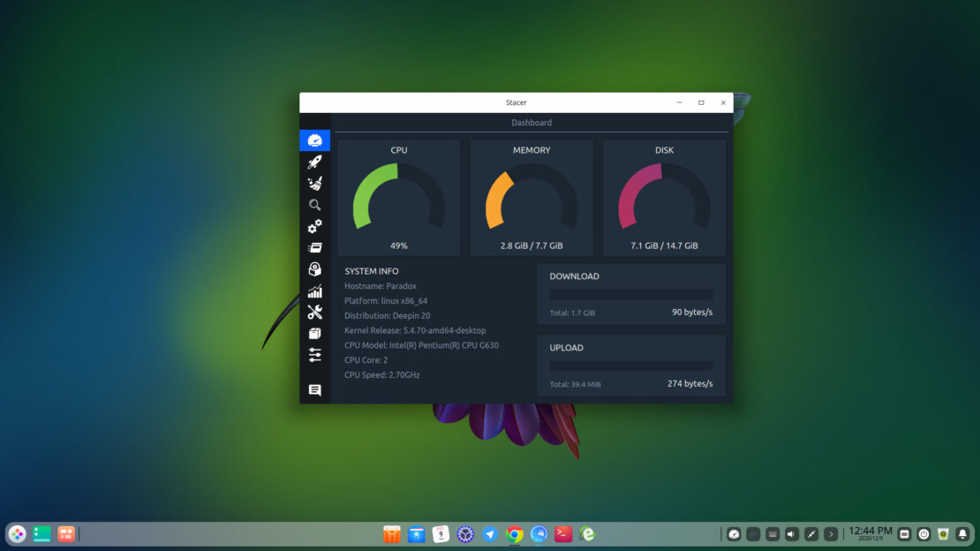Click the Download progress bar
Screen dimensions: 980x551
click(629, 294)
